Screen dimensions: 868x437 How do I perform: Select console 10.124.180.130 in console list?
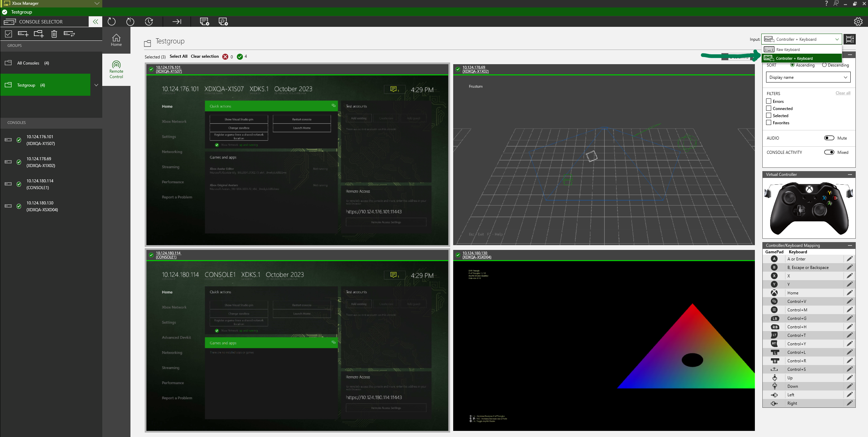pos(51,206)
